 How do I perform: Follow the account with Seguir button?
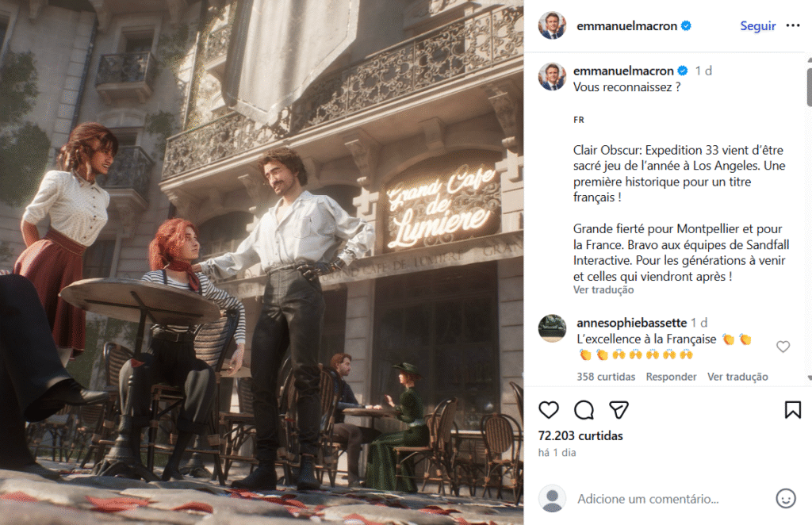(x=757, y=26)
